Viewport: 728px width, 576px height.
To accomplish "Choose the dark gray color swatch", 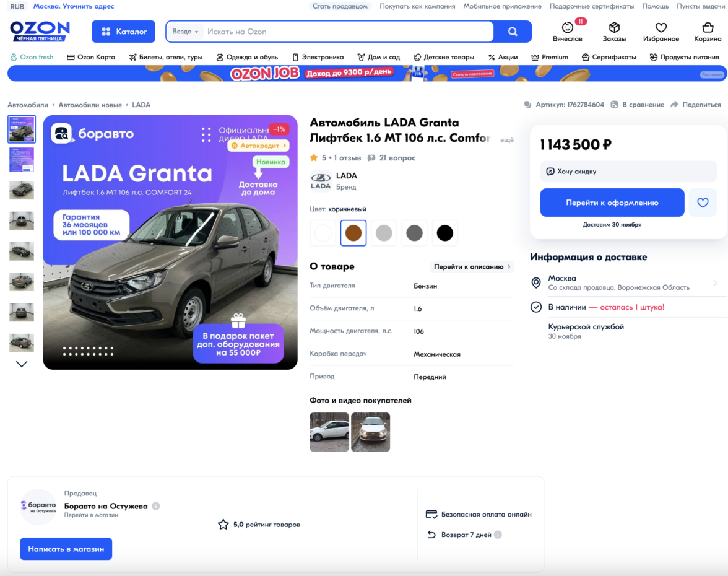I will coord(414,233).
